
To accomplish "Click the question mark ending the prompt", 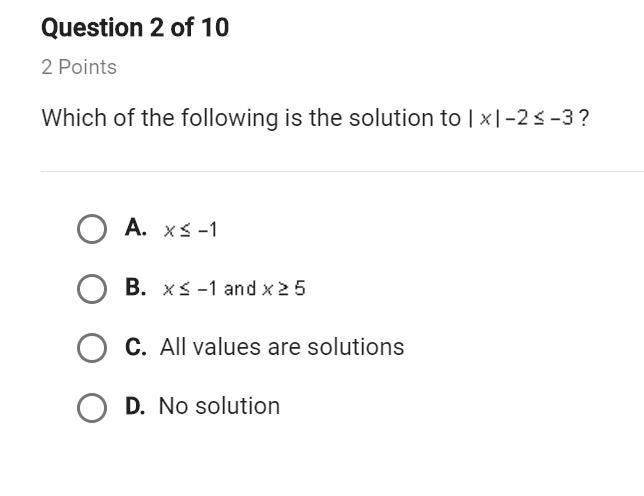I will pyautogui.click(x=583, y=119).
